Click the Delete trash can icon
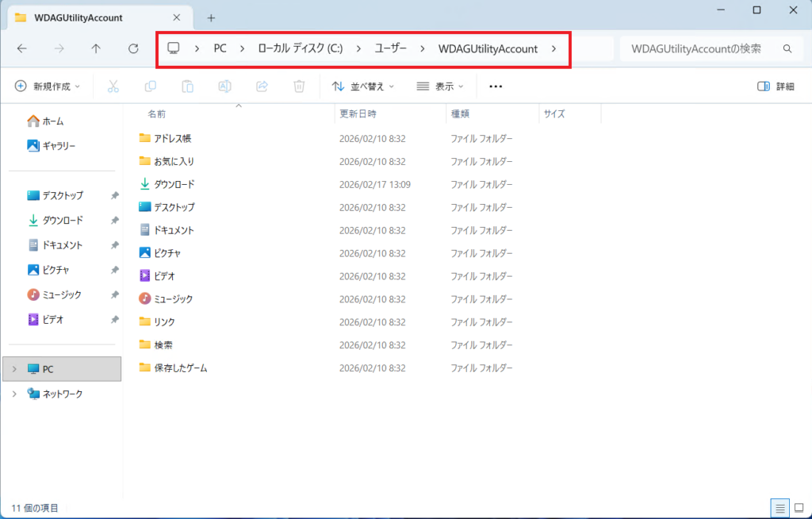Viewport: 812px width, 519px height. click(299, 86)
